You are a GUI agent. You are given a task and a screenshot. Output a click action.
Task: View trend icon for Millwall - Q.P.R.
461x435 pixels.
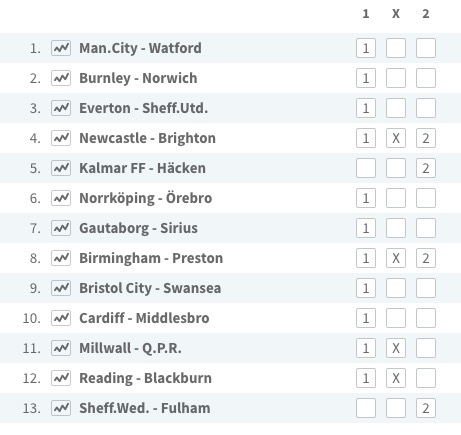(61, 348)
